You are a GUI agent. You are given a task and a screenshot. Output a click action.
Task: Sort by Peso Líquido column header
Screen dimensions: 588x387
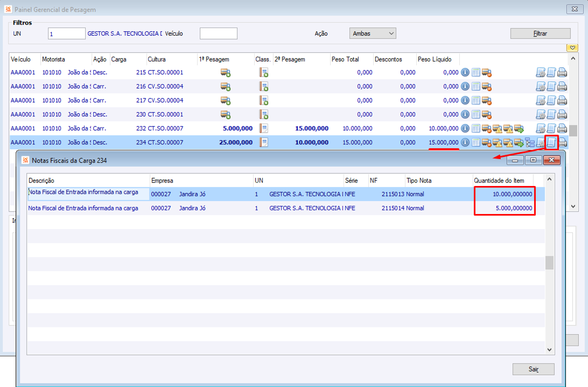[x=438, y=59]
